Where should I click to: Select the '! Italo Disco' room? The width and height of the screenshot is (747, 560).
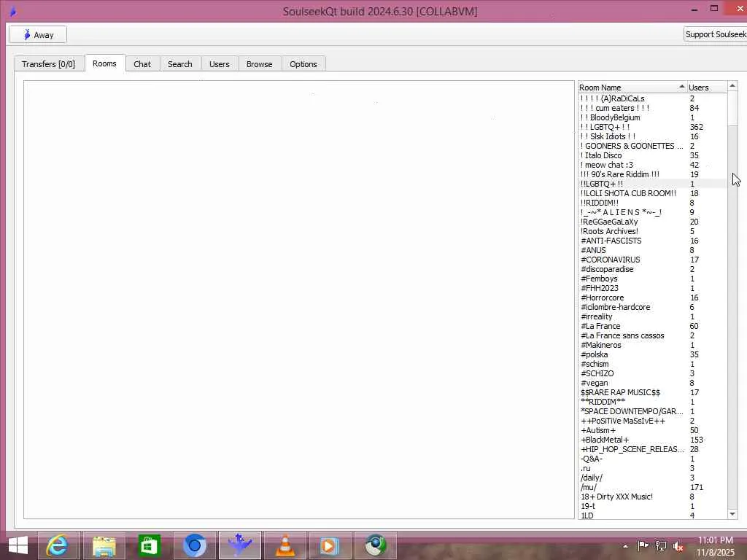coord(652,155)
